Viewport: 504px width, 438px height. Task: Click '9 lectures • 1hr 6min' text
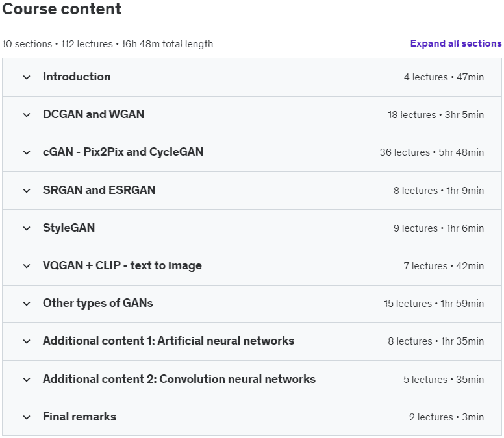tap(439, 228)
